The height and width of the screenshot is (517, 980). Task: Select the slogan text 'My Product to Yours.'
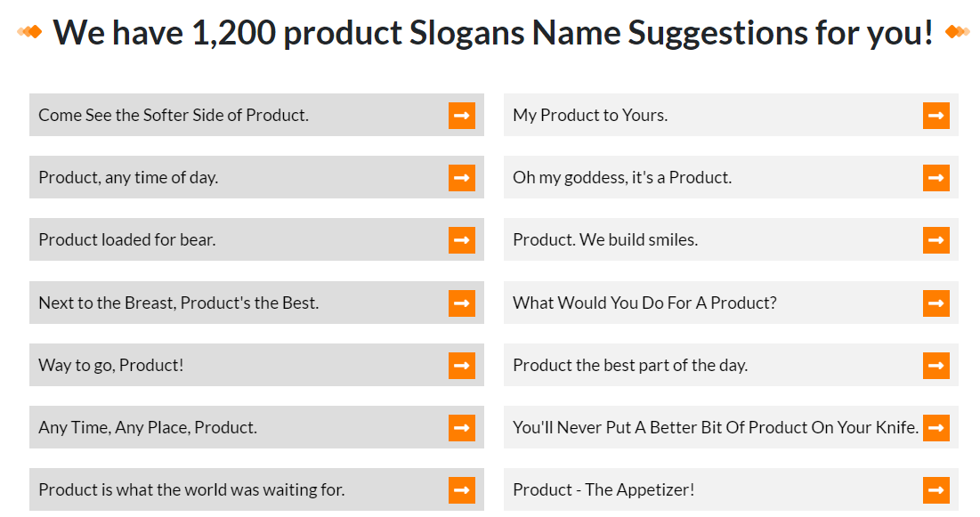point(590,116)
